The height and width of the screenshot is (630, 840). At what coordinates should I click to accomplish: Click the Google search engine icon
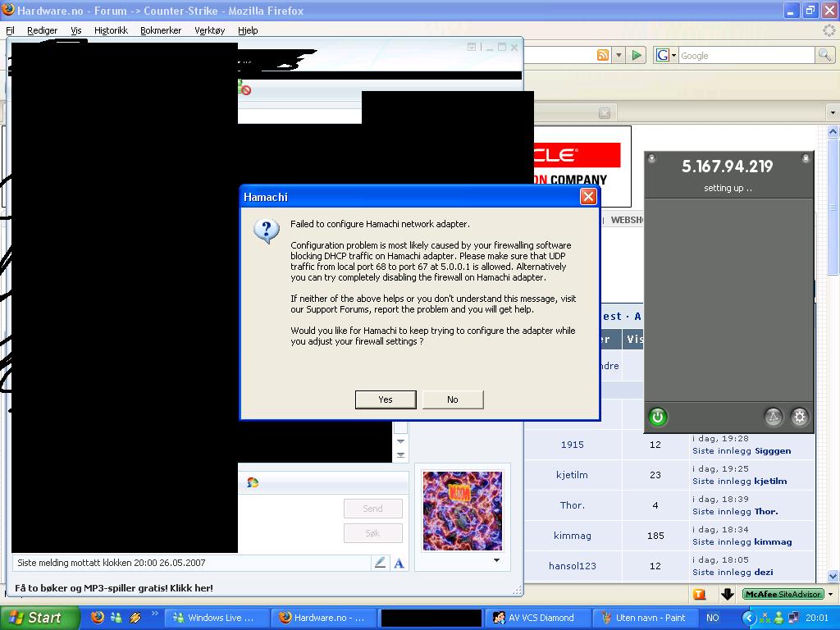pos(663,55)
